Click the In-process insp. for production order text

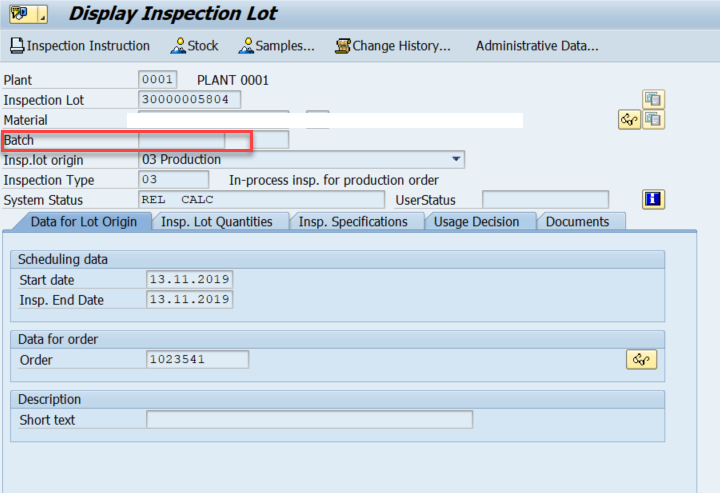coord(334,180)
